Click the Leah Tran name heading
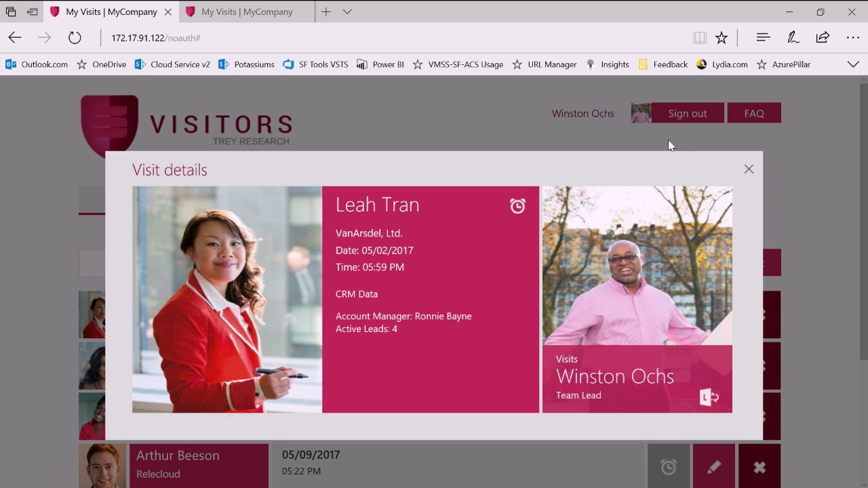The height and width of the screenshot is (488, 868). pyautogui.click(x=377, y=205)
